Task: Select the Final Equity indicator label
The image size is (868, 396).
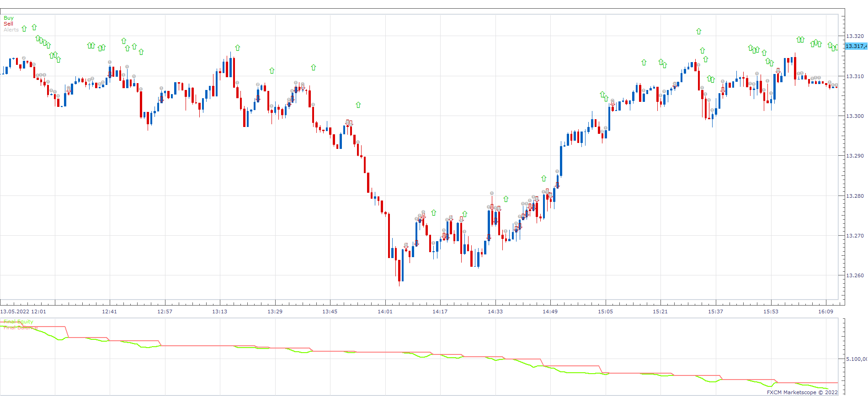Action: (18, 322)
